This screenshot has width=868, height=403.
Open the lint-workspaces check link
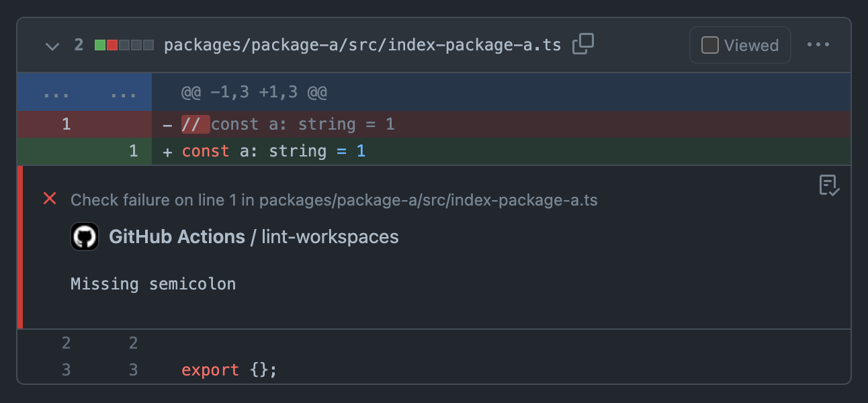pos(330,236)
